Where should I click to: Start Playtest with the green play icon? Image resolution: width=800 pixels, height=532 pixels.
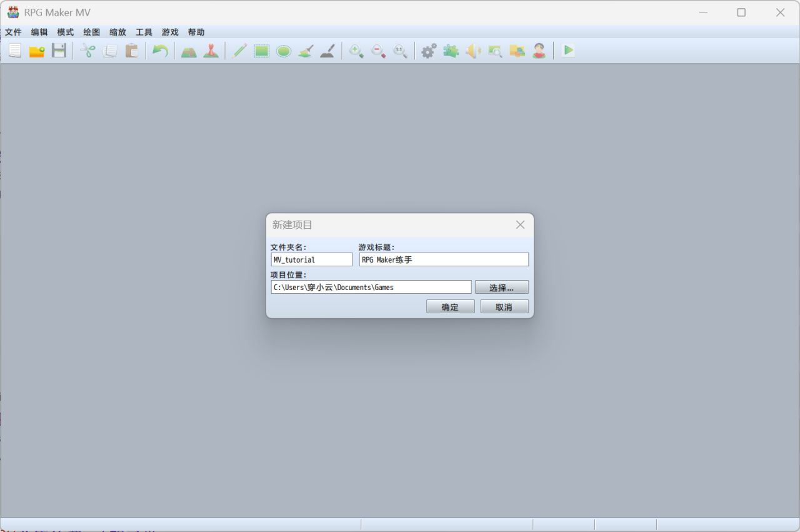point(568,51)
